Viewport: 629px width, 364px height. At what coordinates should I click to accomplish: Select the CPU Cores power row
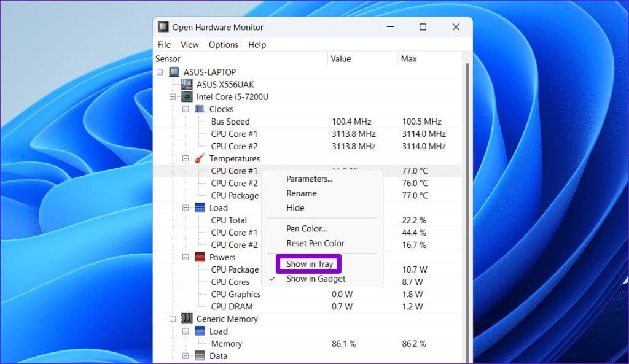pos(230,282)
